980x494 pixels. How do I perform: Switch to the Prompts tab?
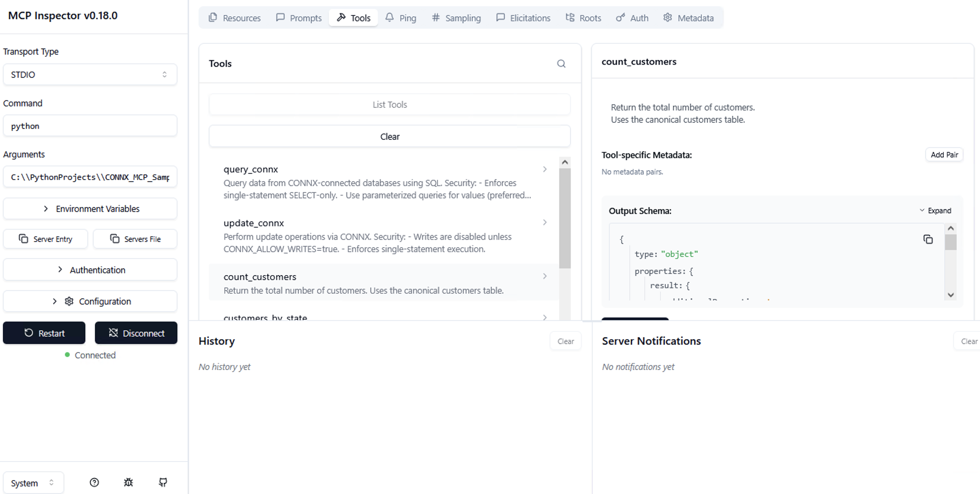tap(299, 18)
